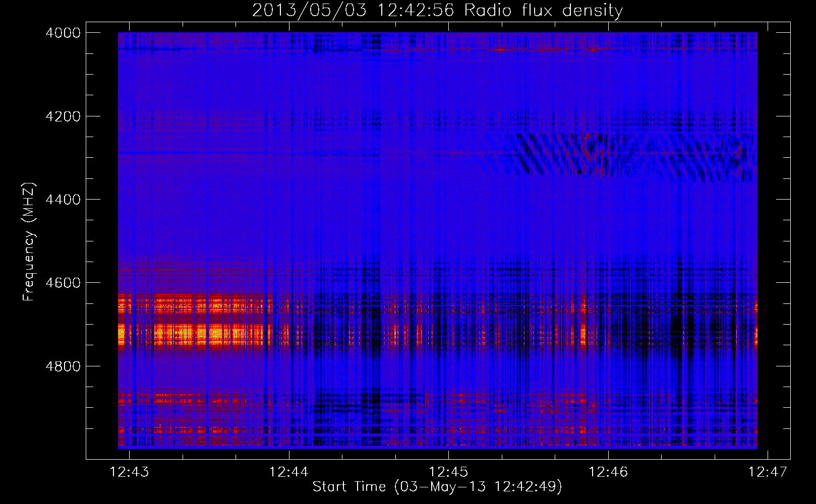Click the 4400 frequency tick label

(x=63, y=200)
